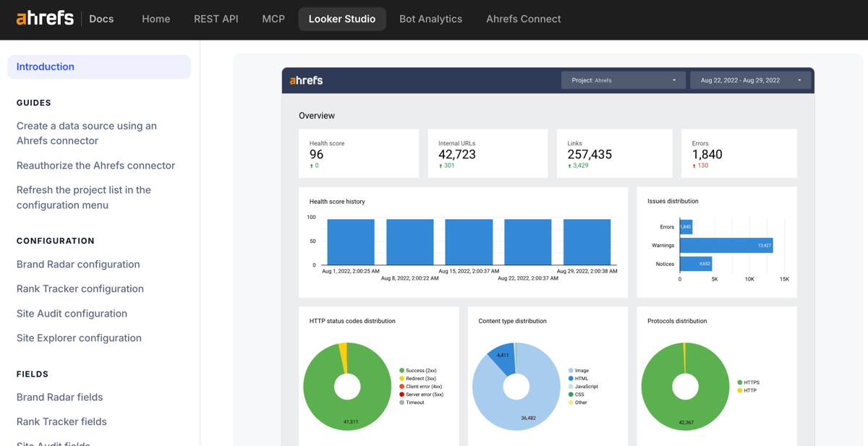Image resolution: width=868 pixels, height=446 pixels.
Task: Click the Errors bar in Issues distribution
Action: pyautogui.click(x=686, y=227)
